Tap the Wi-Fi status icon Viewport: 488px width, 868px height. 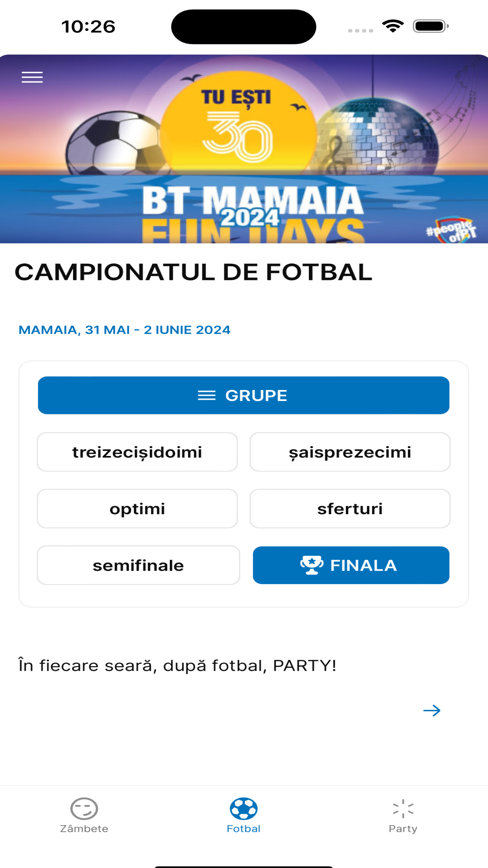393,26
